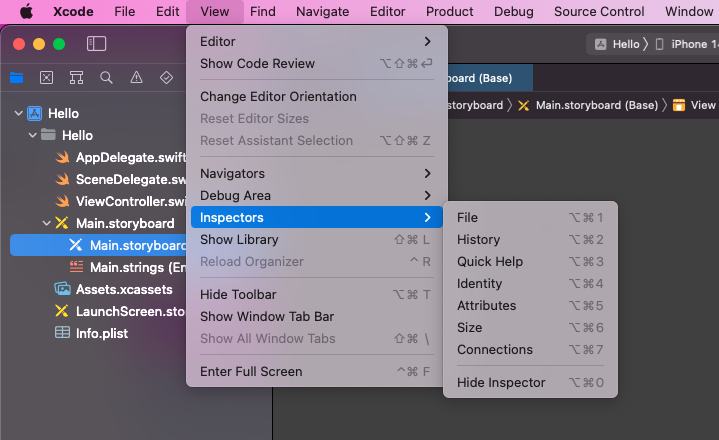Open the File menu in menu bar
719x440 pixels.
pos(125,11)
